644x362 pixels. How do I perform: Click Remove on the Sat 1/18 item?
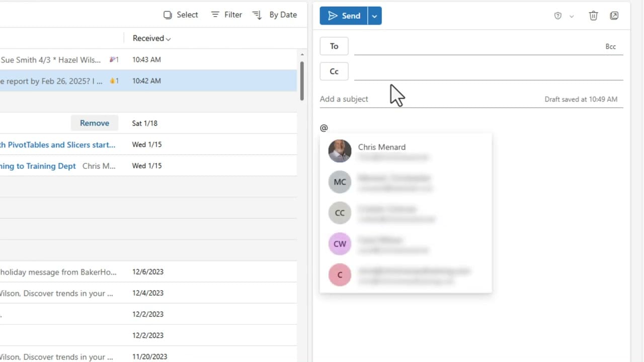pyautogui.click(x=94, y=123)
